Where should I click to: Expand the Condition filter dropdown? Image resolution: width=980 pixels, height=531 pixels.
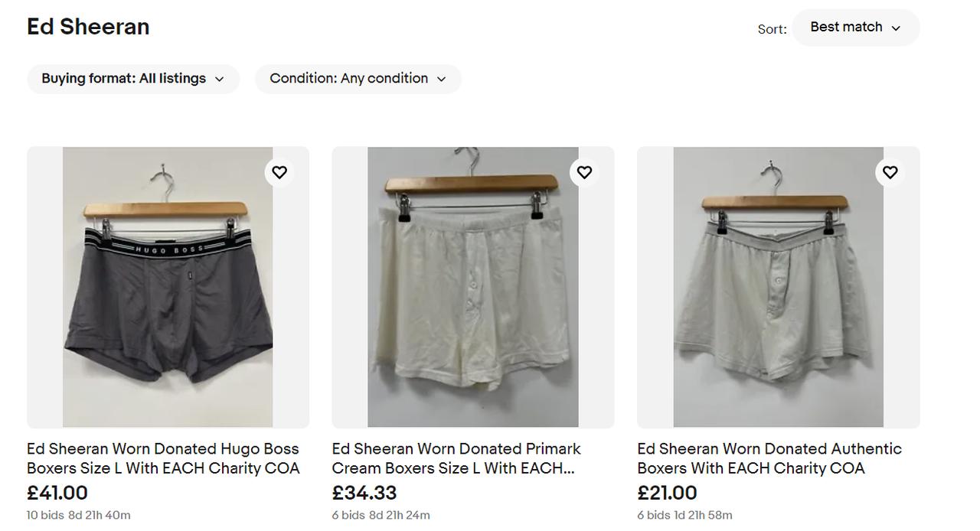pos(358,79)
